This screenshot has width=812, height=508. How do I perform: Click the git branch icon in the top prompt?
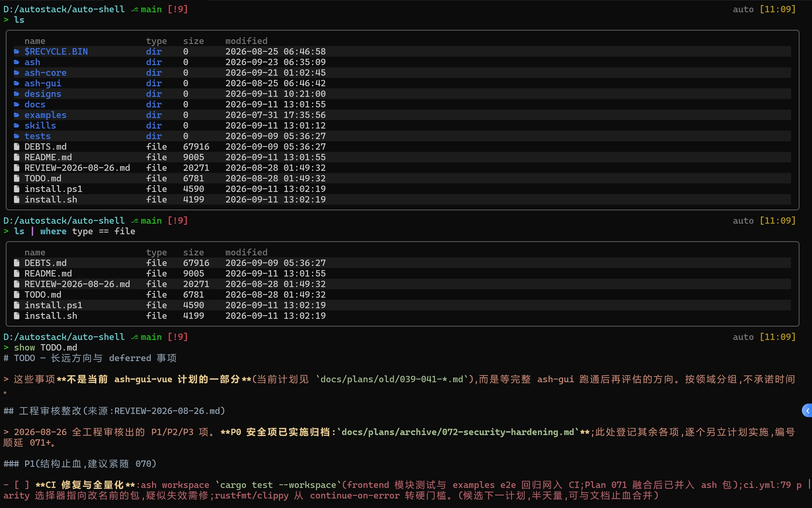[x=134, y=9]
